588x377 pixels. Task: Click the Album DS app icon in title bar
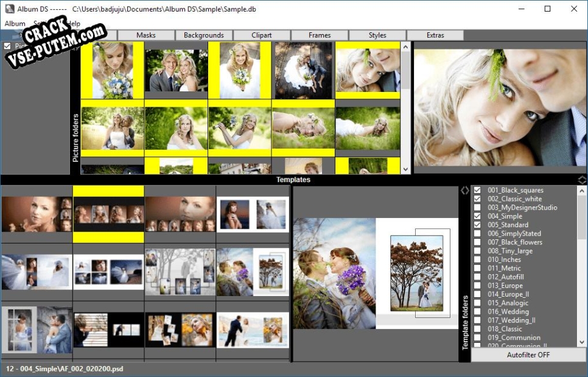coord(9,9)
